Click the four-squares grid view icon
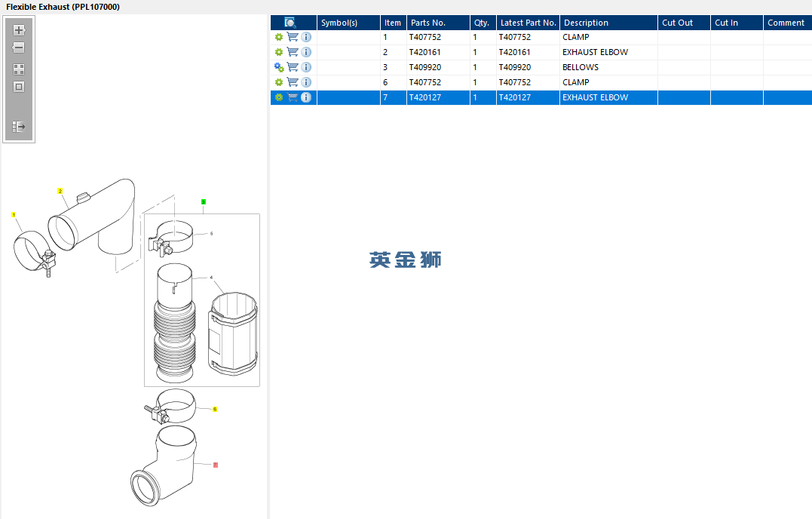 (19, 69)
